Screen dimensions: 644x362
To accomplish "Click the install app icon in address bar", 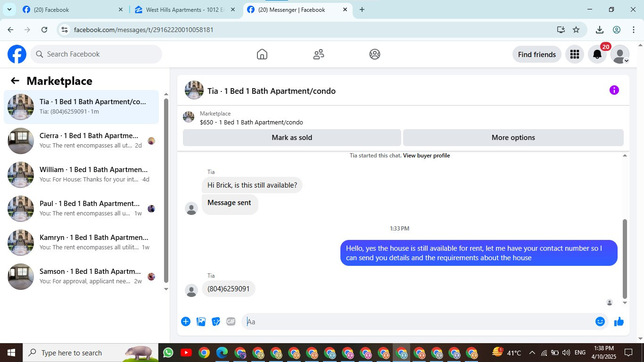I will pyautogui.click(x=561, y=30).
